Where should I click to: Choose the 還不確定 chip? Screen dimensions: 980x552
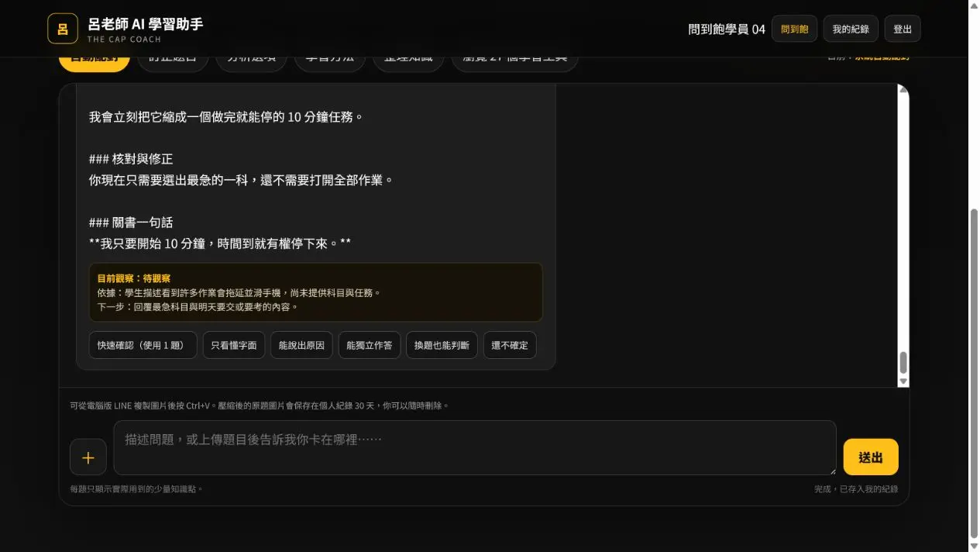tap(510, 345)
